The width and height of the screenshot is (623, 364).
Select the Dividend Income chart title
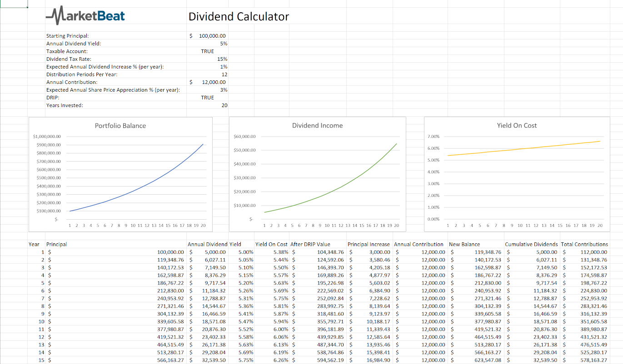coord(317,125)
